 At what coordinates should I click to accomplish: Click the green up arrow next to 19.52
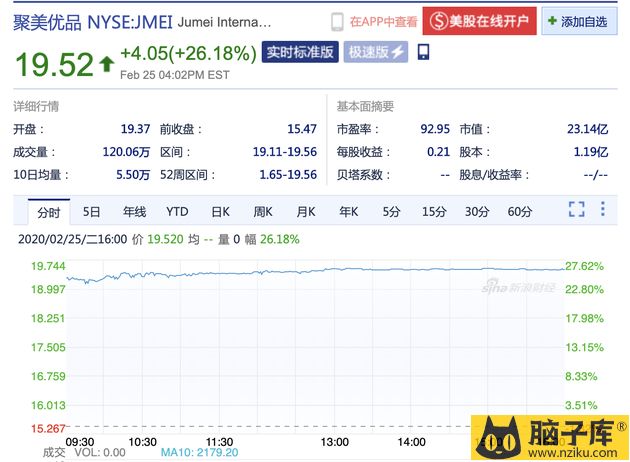(x=106, y=64)
